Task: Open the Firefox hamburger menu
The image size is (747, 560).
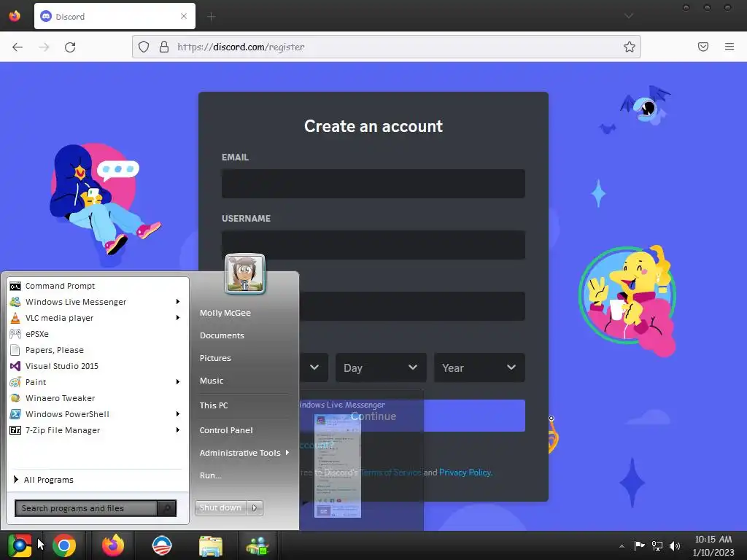Action: coord(729,47)
